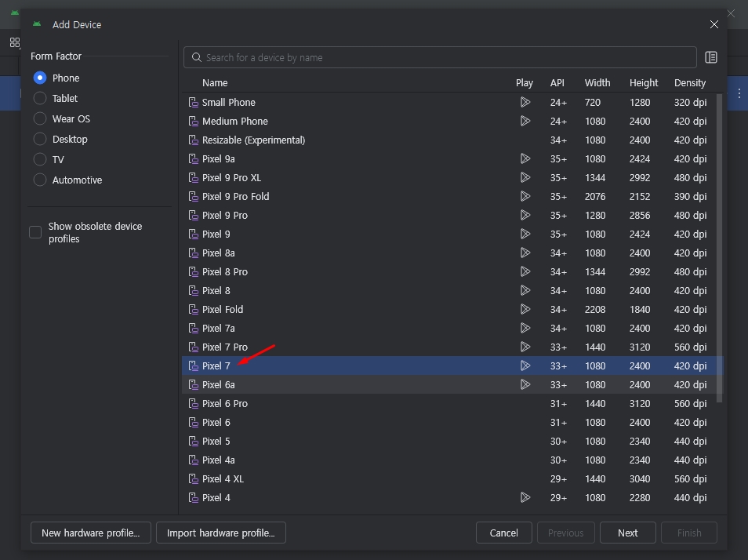748x560 pixels.
Task: Click the device icon beside Pixel 4a
Action: coord(193,460)
